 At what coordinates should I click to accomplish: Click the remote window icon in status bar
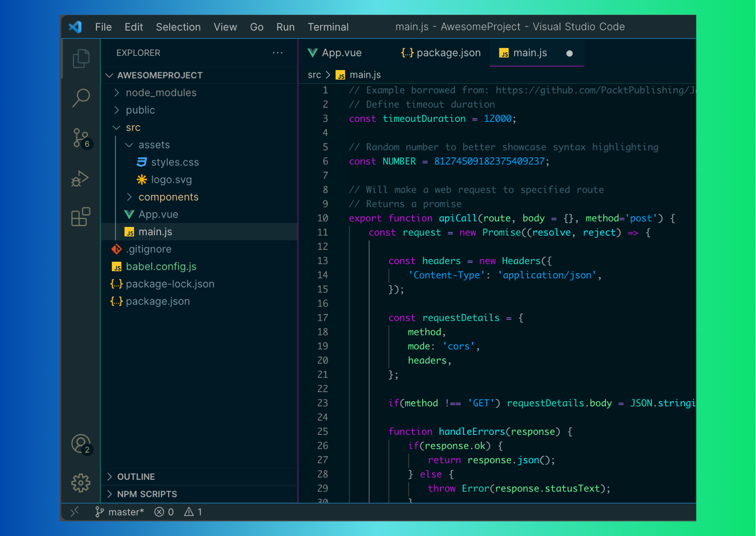[x=75, y=512]
